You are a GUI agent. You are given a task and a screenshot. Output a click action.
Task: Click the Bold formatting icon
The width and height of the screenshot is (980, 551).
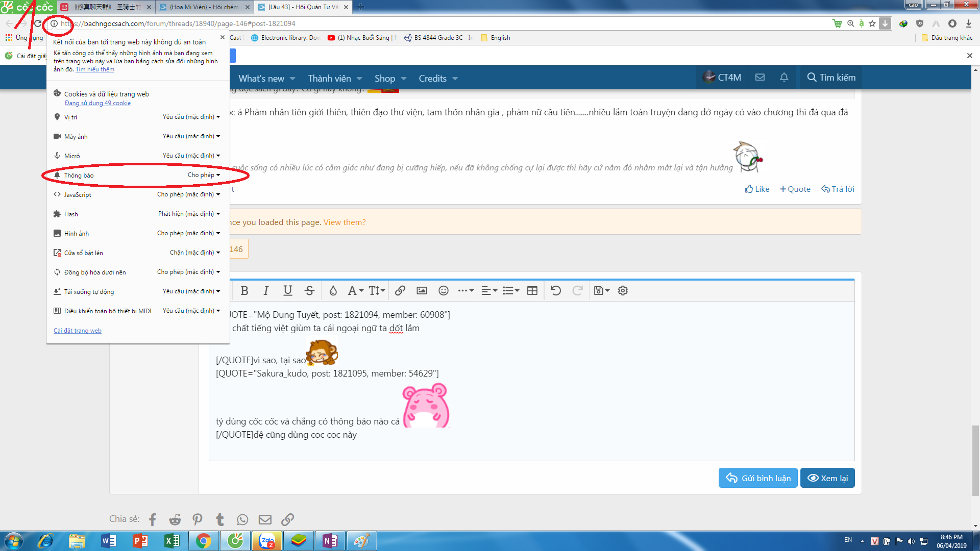244,291
